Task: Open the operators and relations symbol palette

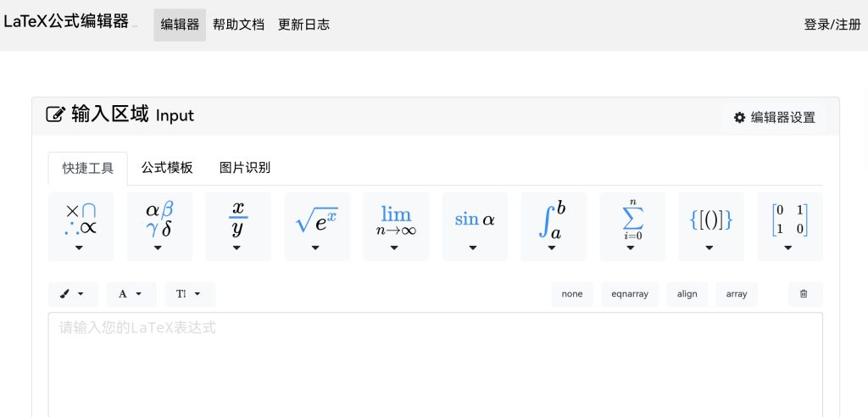Action: click(81, 225)
